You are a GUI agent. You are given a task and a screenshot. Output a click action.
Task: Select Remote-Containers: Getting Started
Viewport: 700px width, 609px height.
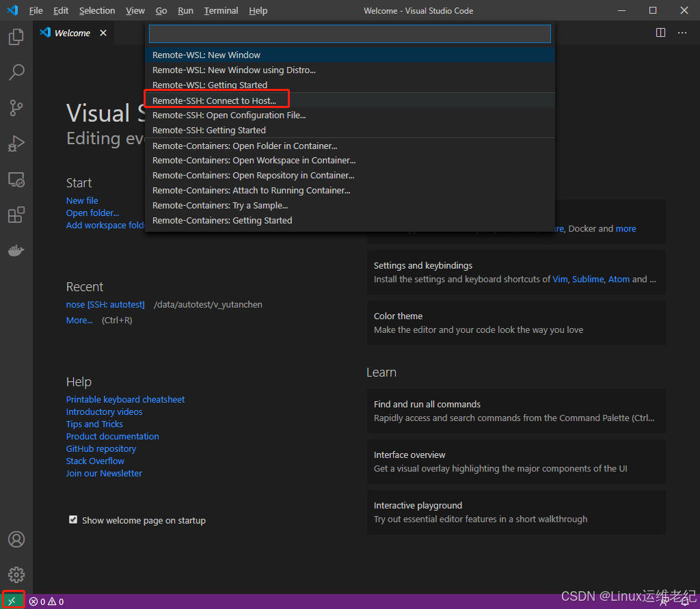(350, 221)
